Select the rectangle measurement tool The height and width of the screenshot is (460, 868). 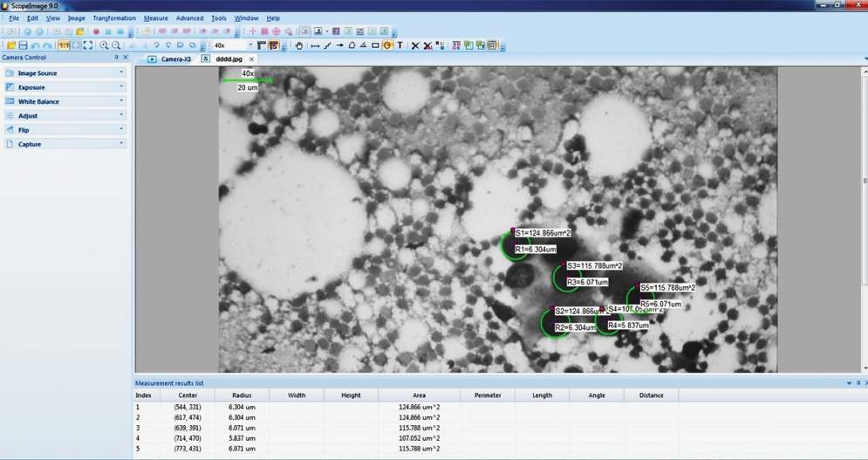pos(375,45)
